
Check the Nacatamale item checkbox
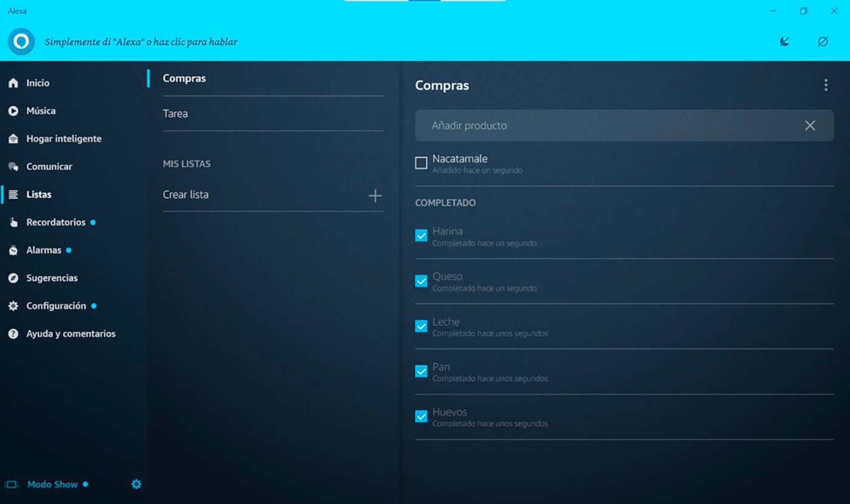pyautogui.click(x=421, y=163)
